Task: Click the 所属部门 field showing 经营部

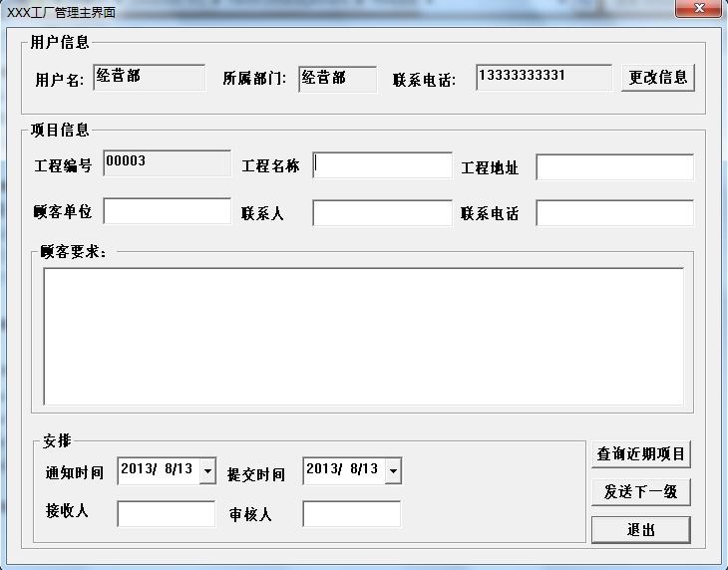Action: (x=337, y=80)
